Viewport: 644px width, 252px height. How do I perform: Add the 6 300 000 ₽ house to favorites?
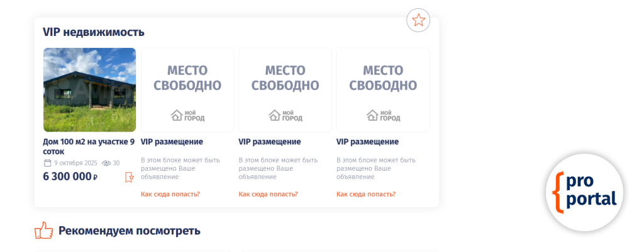(x=130, y=177)
